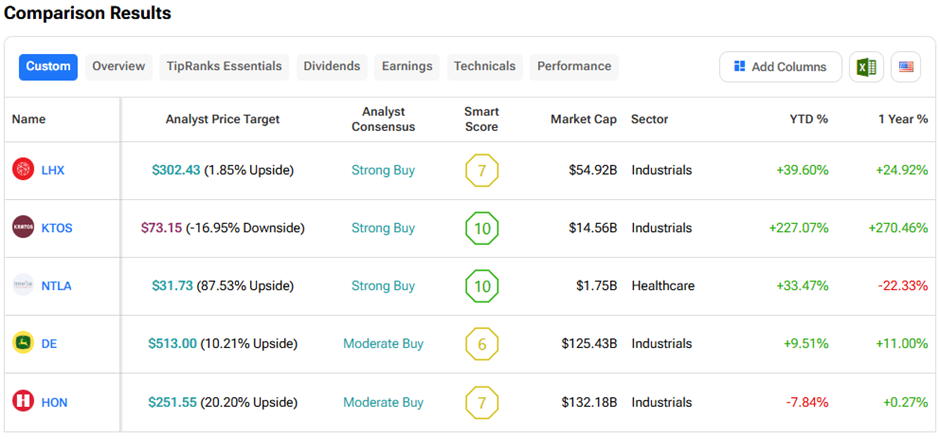The width and height of the screenshot is (940, 439).
Task: Click HON Moderate Buy consensus
Action: pyautogui.click(x=383, y=402)
